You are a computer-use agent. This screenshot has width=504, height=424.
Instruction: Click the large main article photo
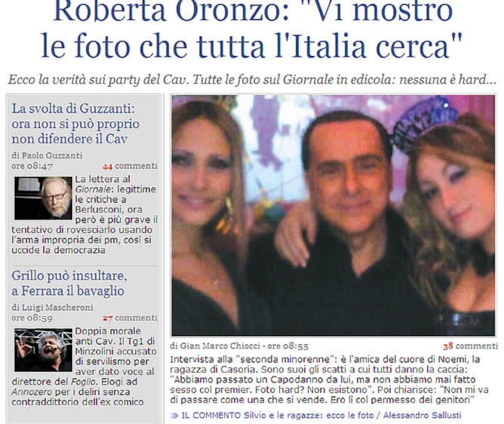(333, 215)
